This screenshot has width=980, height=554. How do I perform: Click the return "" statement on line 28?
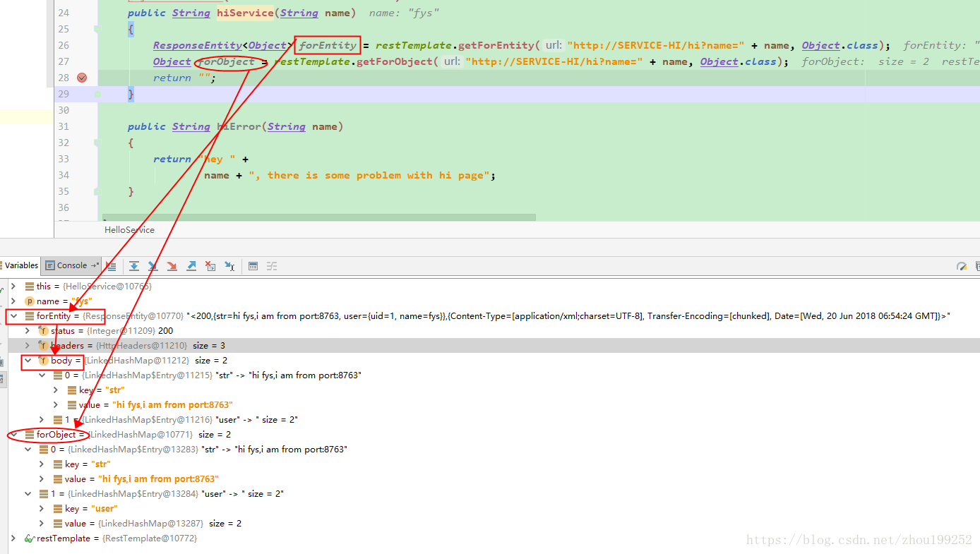[185, 78]
